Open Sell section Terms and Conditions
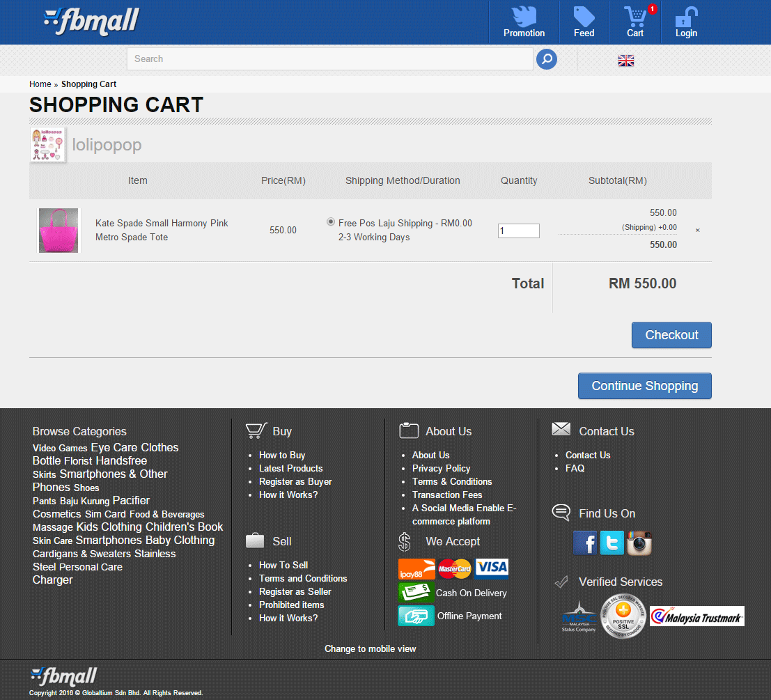 pyautogui.click(x=303, y=579)
